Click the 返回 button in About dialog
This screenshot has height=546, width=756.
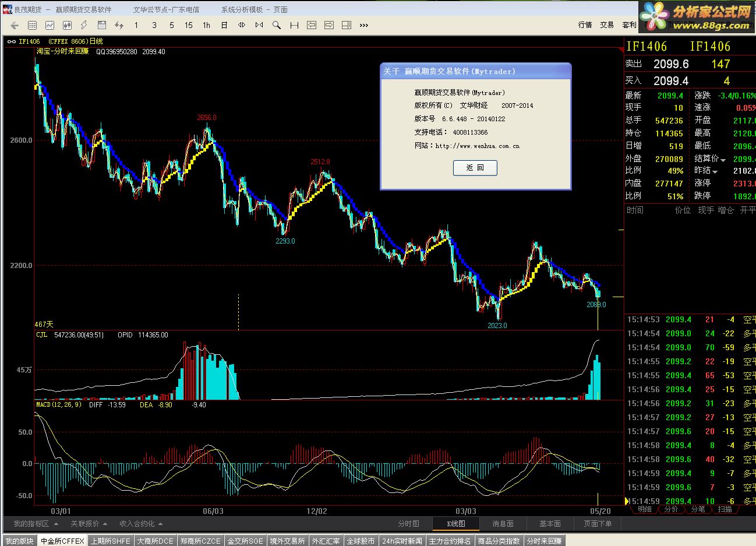pos(475,168)
